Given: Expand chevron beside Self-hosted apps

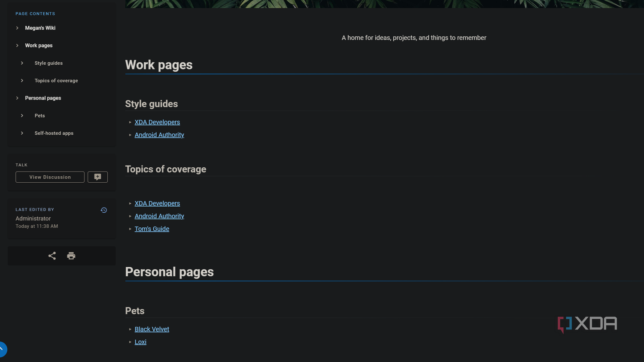Looking at the screenshot, I should [x=22, y=133].
